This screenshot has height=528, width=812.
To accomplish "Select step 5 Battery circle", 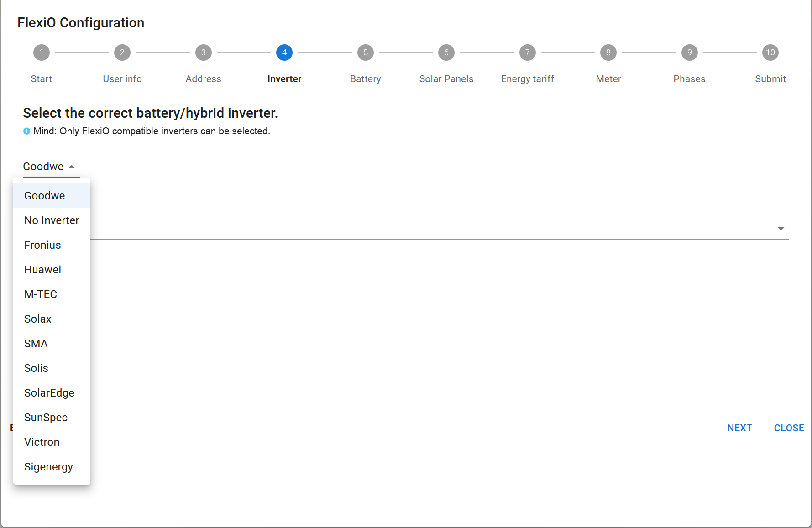I will point(365,52).
